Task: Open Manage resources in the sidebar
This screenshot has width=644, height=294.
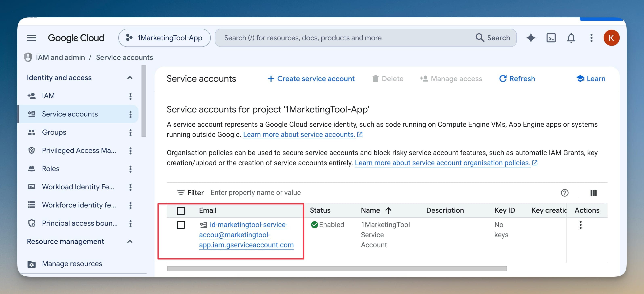Action: tap(72, 264)
